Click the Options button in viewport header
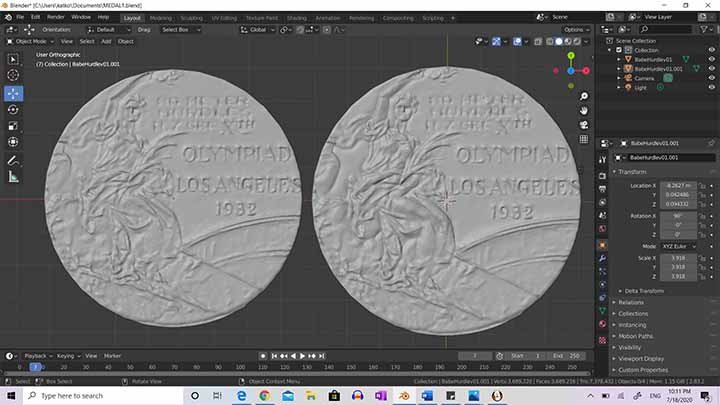The width and height of the screenshot is (720, 405). 575,30
